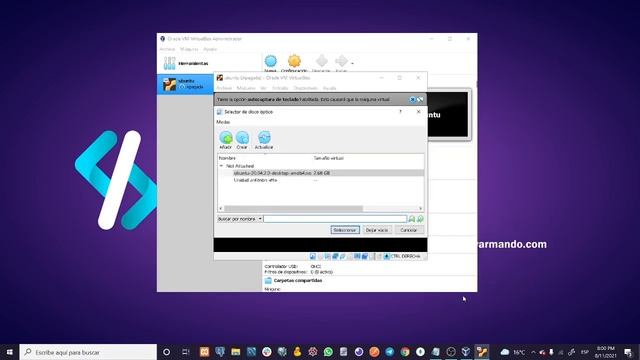Screen dimensions: 640x360
Task: Click the Task View icon on the taskbar
Action: coord(186,352)
